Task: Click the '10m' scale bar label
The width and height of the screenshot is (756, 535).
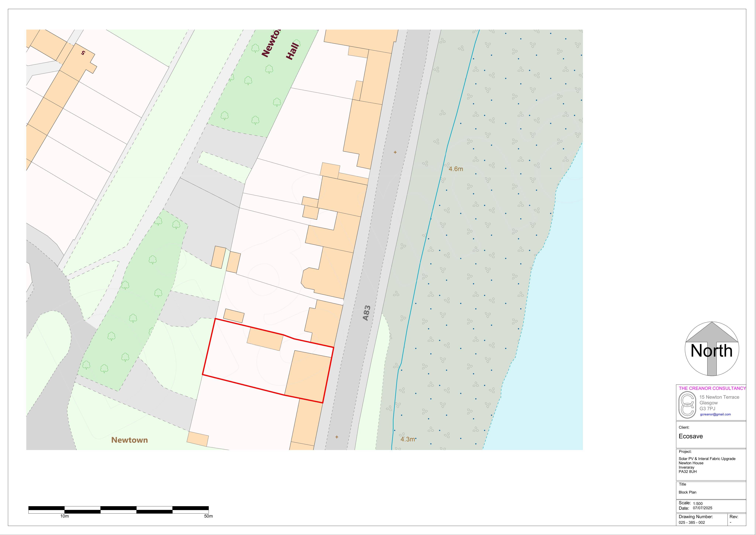Action: pos(65,516)
